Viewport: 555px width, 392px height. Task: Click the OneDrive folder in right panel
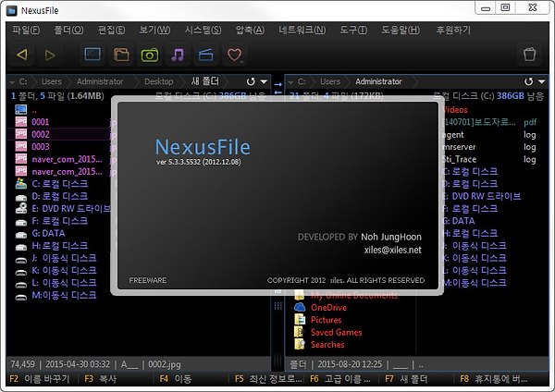point(328,307)
